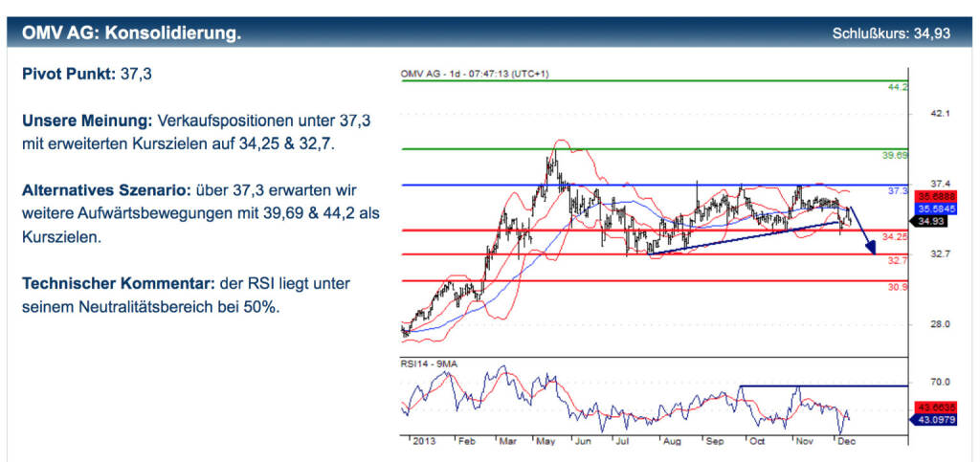Click the 'OMV AG: Konsolidierung.' header title

click(x=131, y=33)
